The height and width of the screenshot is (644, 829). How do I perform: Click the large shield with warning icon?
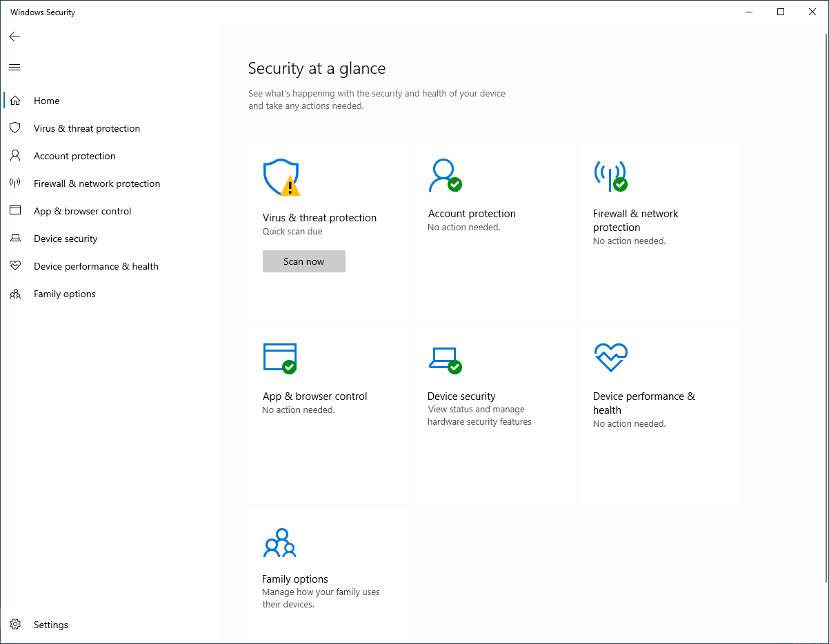[281, 178]
